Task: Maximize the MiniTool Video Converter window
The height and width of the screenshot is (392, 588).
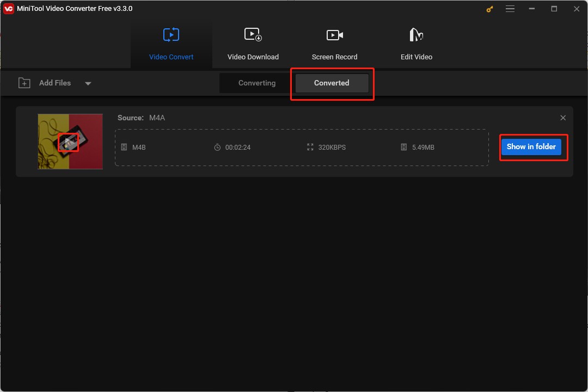Action: (x=554, y=9)
